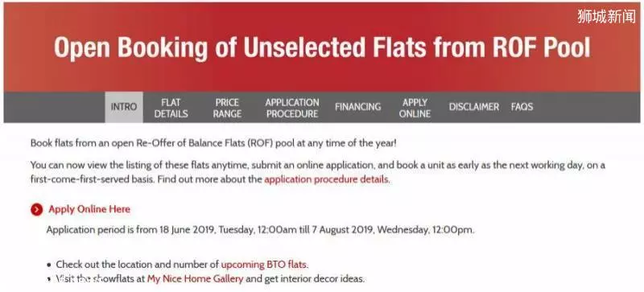Screen dimensions: 644x292
Task: Open the FAQS tab
Action: (x=522, y=107)
